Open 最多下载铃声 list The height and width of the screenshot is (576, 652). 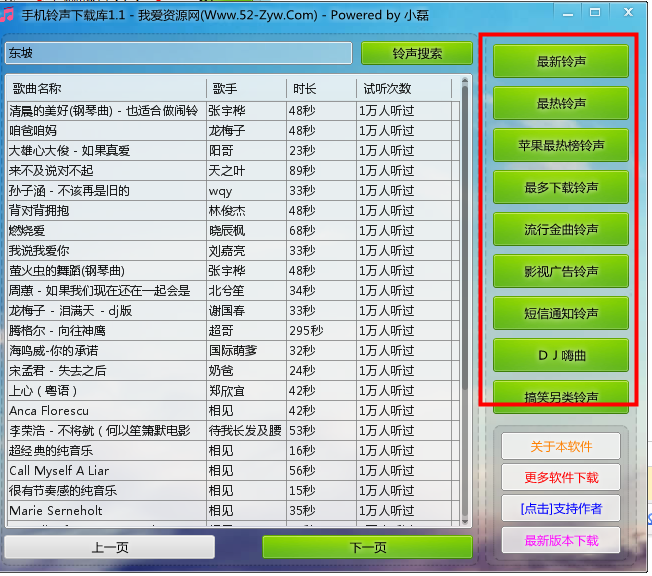coord(561,187)
